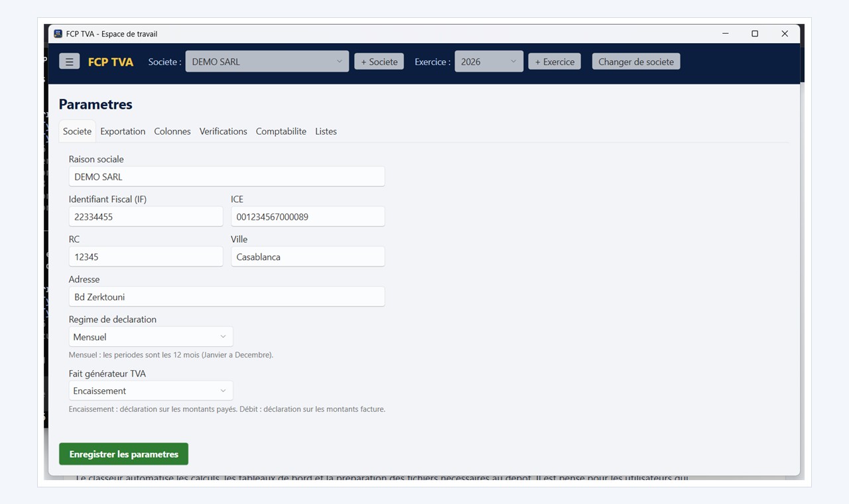Image resolution: width=849 pixels, height=504 pixels.
Task: Click the Raison sociale input field
Action: pos(227,177)
